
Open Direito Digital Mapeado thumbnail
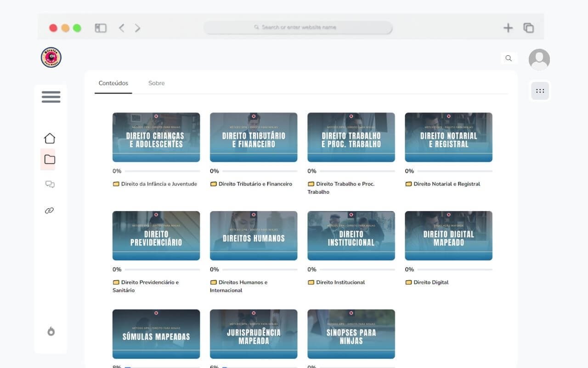(448, 236)
